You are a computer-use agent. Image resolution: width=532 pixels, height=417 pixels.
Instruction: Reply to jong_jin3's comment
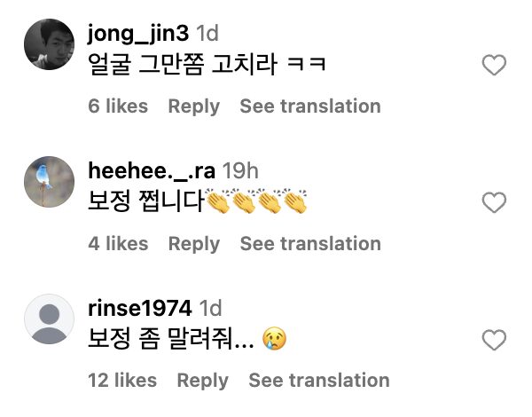point(193,106)
